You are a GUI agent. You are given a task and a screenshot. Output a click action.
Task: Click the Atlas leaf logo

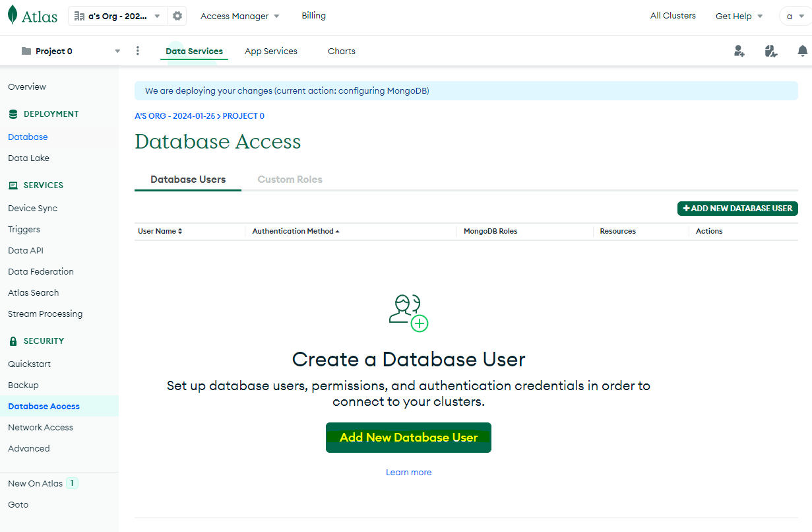pos(13,15)
